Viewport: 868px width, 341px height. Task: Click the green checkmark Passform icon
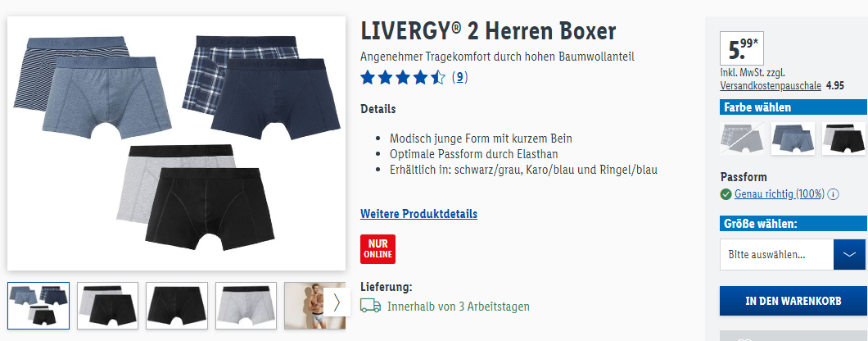tap(726, 194)
